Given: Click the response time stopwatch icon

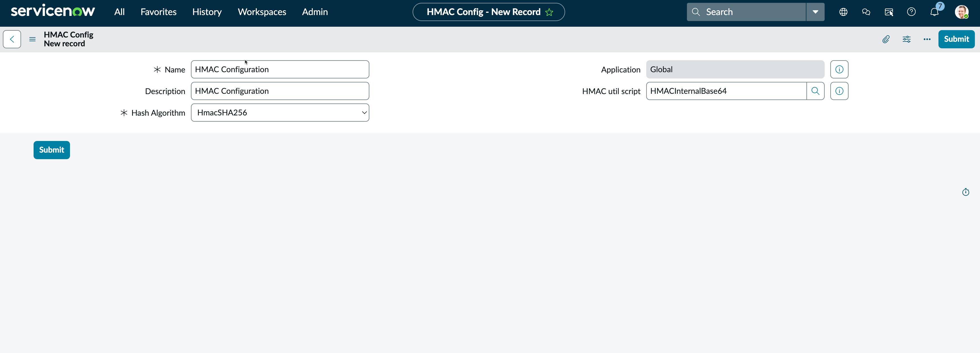Looking at the screenshot, I should (965, 192).
